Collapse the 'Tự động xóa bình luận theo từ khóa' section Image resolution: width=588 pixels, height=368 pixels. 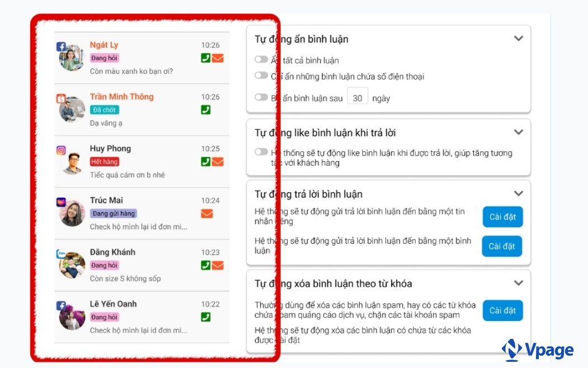[x=519, y=283]
